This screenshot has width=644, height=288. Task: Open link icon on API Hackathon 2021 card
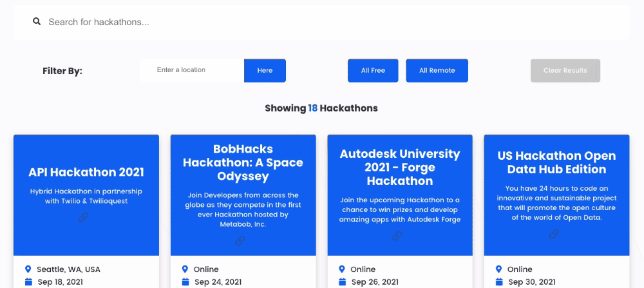[x=83, y=217]
